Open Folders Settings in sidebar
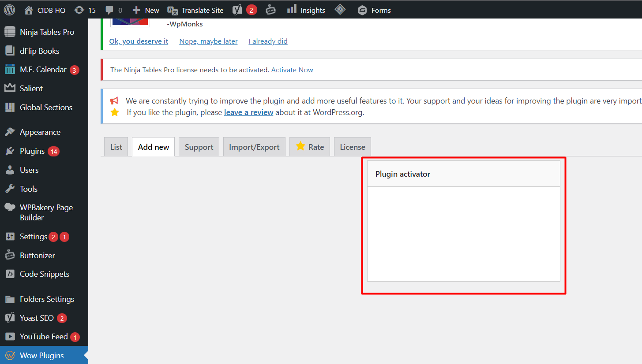The width and height of the screenshot is (642, 364). tap(44, 299)
